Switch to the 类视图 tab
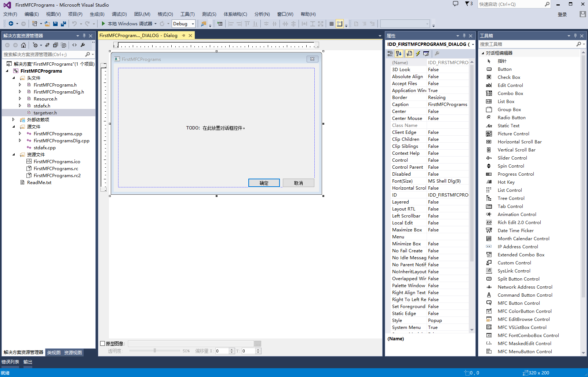The height and width of the screenshot is (377, 588). tap(54, 353)
